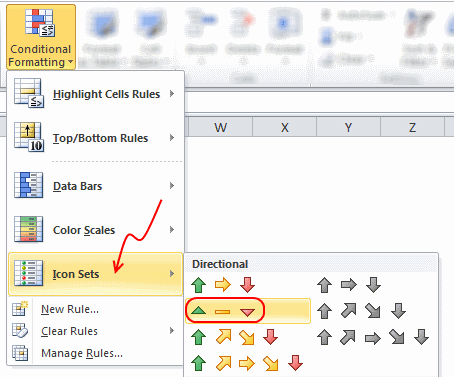
Task: Select 4 Arrows (Gray) icon set
Action: [x=361, y=311]
